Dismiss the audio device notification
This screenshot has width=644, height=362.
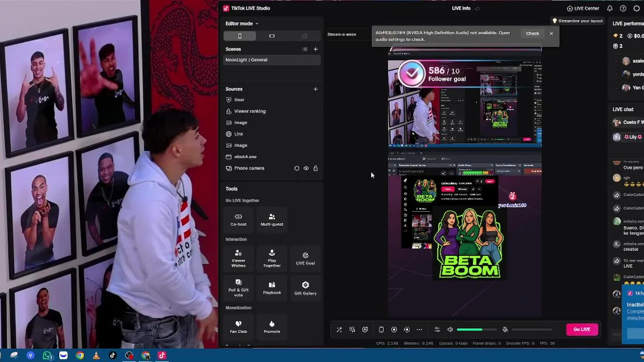pos(551,34)
